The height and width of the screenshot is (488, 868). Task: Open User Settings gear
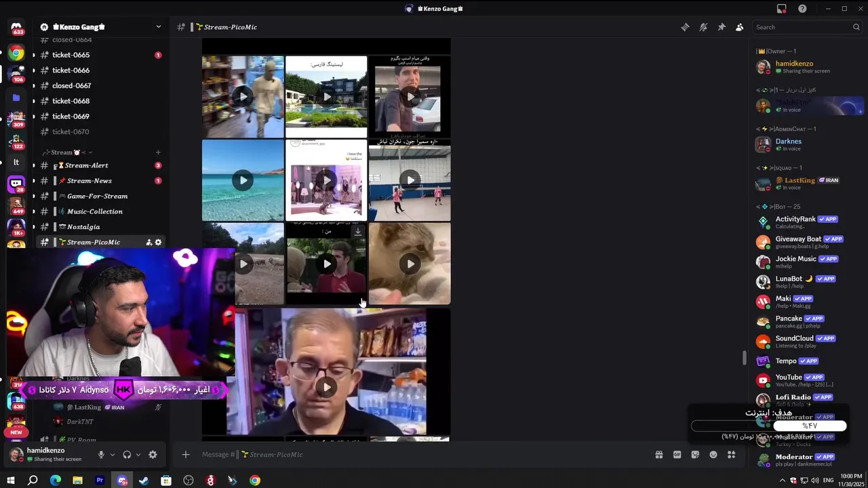pos(153,455)
